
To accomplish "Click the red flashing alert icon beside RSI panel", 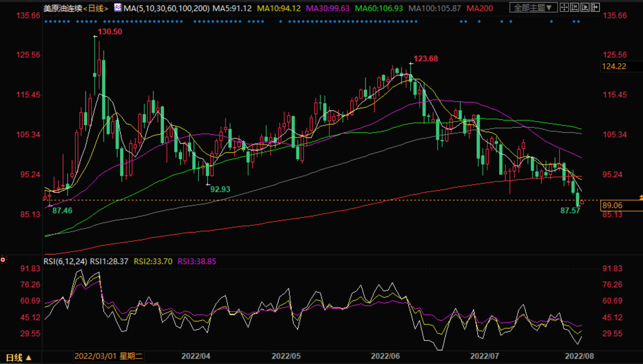I will (x=3, y=260).
